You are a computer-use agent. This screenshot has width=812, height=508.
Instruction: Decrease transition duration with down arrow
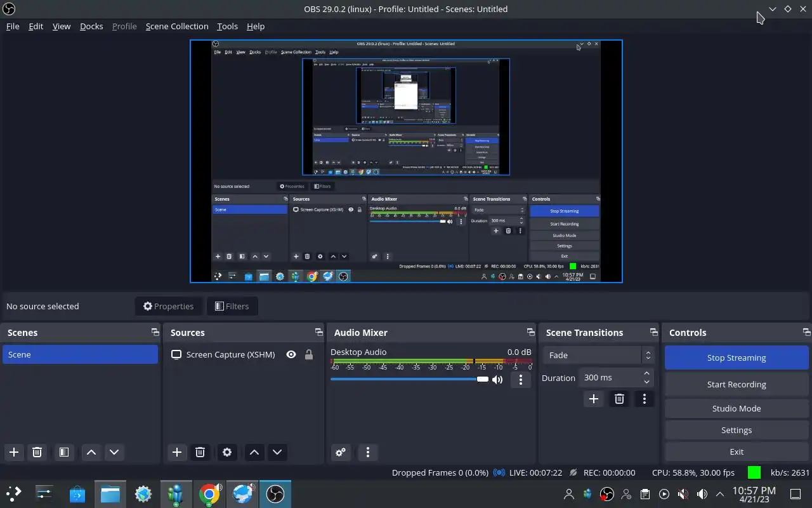click(x=646, y=382)
